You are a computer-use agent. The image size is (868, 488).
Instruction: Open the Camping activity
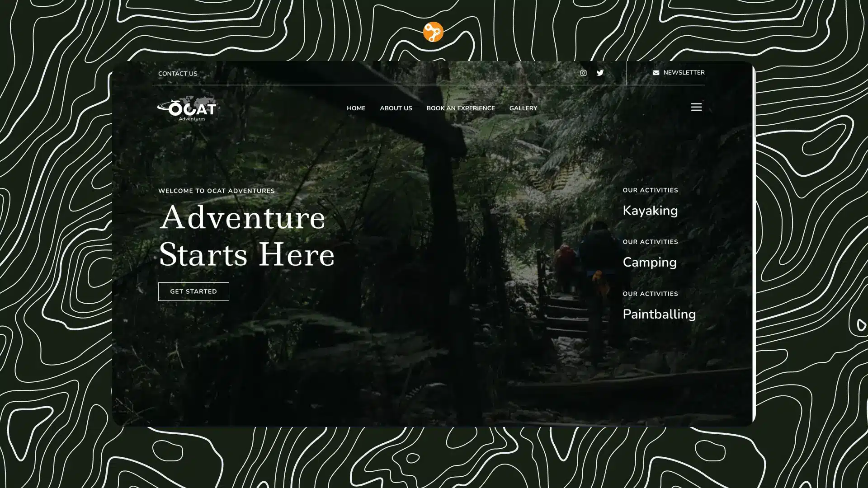(x=650, y=263)
